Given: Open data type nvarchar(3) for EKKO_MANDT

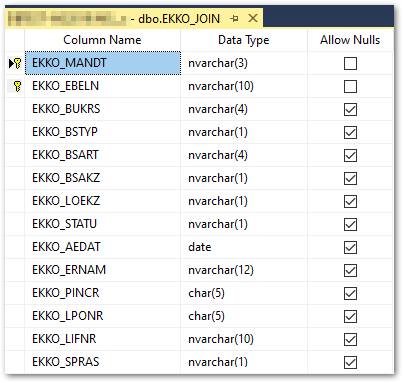Looking at the screenshot, I should point(244,63).
